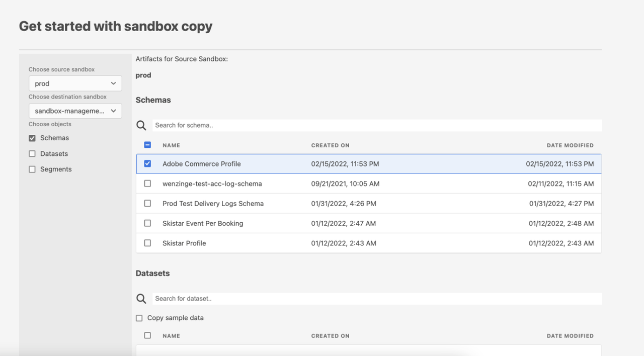Image resolution: width=644 pixels, height=356 pixels.
Task: Open the source sandbox dropdown showing prod
Action: (x=75, y=83)
